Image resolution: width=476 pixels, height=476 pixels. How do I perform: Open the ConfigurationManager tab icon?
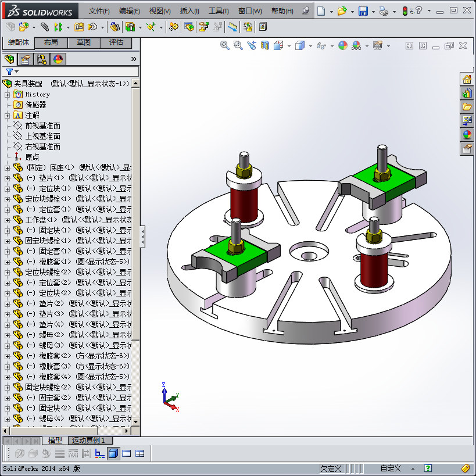42,59
